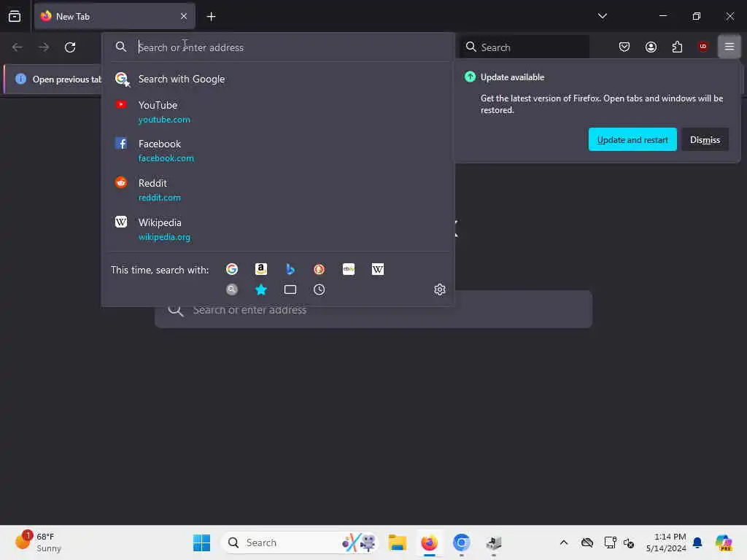Focus the Search or enter address bar
Image resolution: width=747 pixels, height=560 pixels.
coord(279,47)
